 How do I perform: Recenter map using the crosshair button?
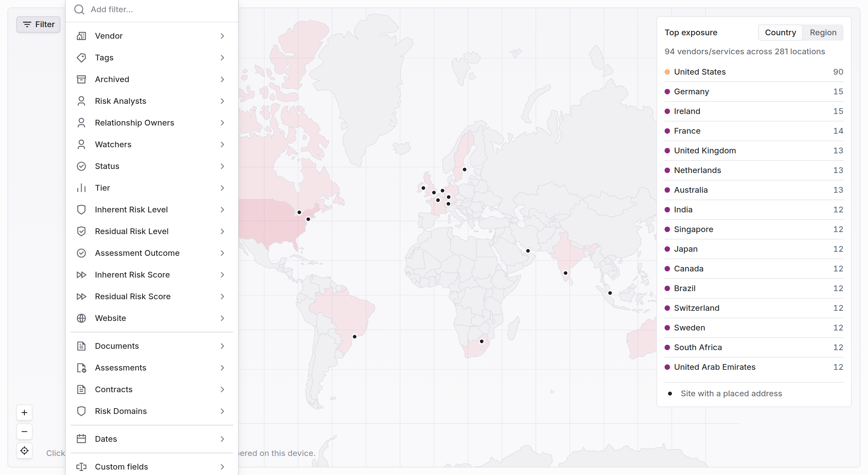(x=24, y=451)
